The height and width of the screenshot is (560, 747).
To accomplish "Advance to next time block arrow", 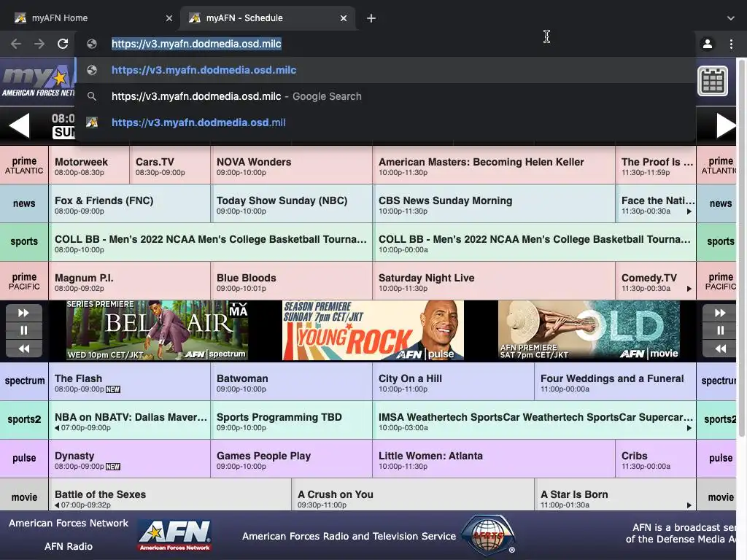I will coord(726,125).
